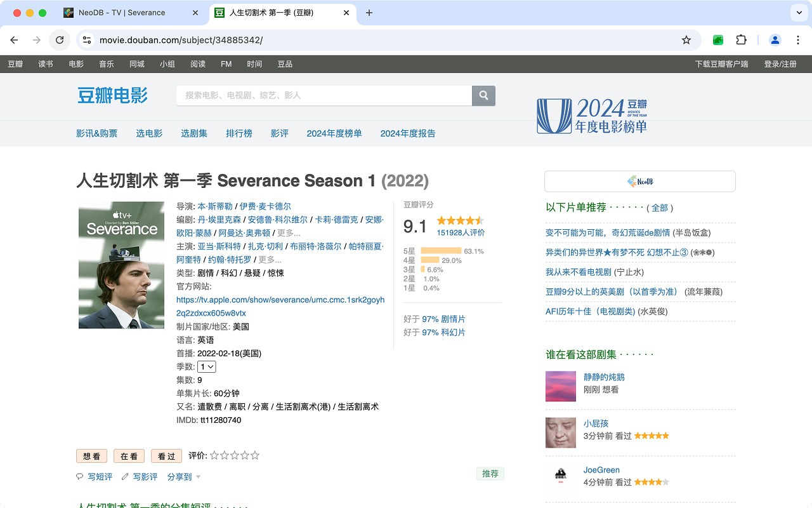Open the 选剧集 section
This screenshot has height=508, width=812.
[x=194, y=133]
